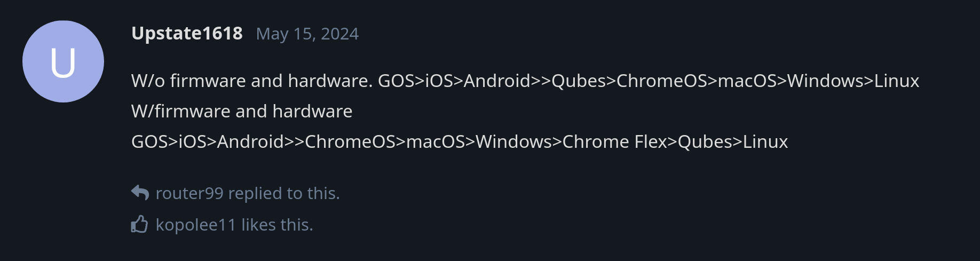Click Qubes in the first ranking line

pyautogui.click(x=579, y=81)
